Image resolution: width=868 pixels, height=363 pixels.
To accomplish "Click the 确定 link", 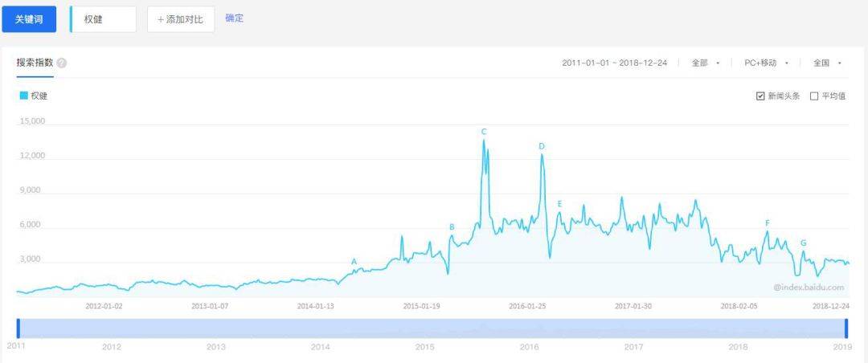I will [x=235, y=18].
